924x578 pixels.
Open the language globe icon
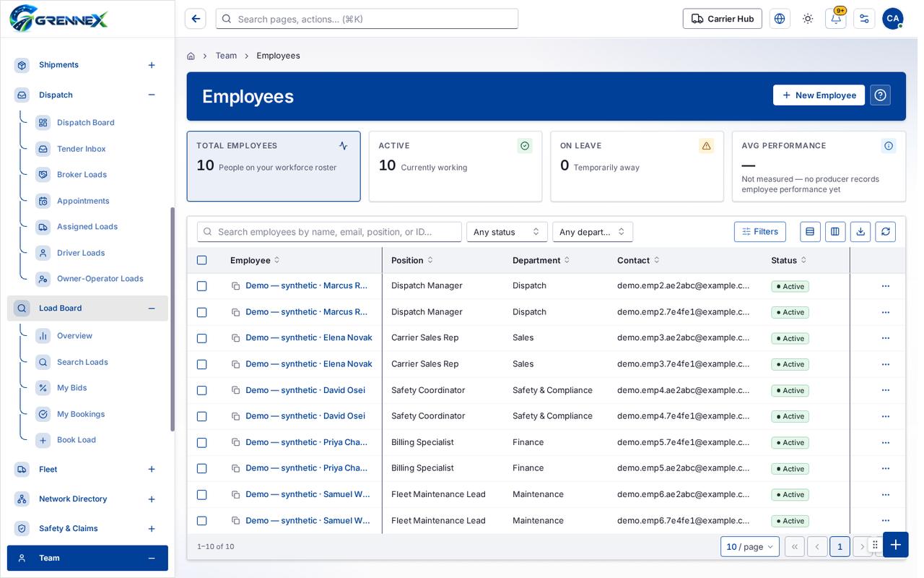coord(780,19)
